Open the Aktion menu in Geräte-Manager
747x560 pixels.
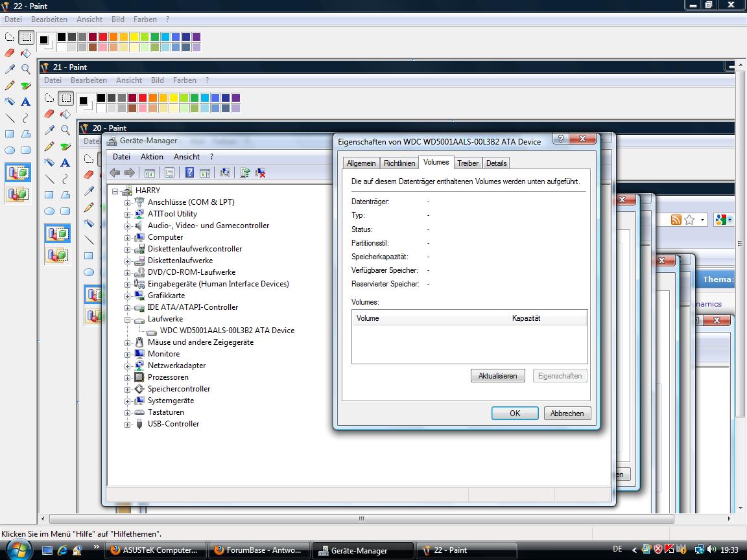[x=152, y=157]
